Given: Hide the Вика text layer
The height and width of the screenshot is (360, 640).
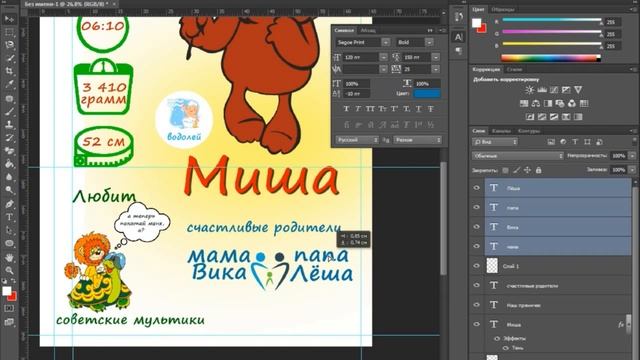Looking at the screenshot, I should tap(476, 227).
